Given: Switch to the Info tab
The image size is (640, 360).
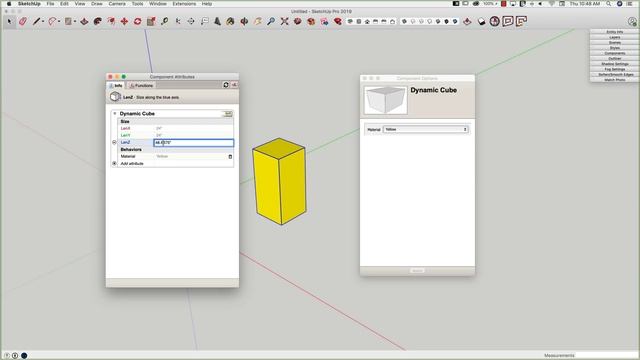Looking at the screenshot, I should 116,85.
